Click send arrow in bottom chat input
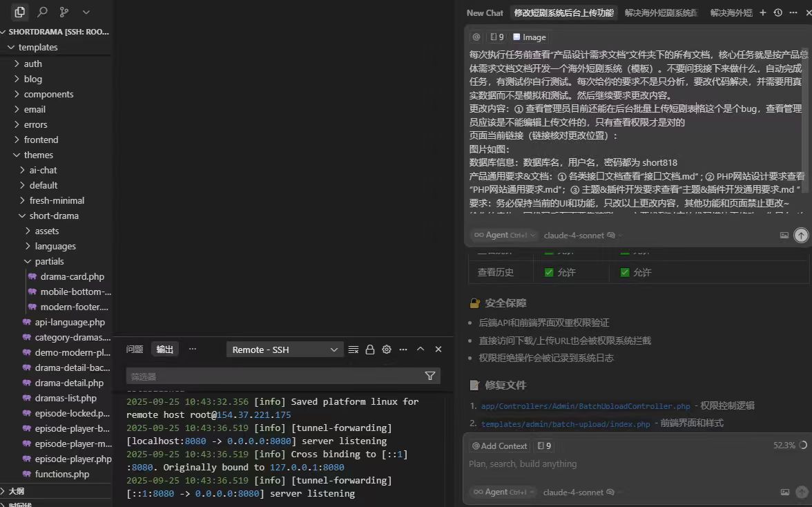This screenshot has width=812, height=507. 802,492
